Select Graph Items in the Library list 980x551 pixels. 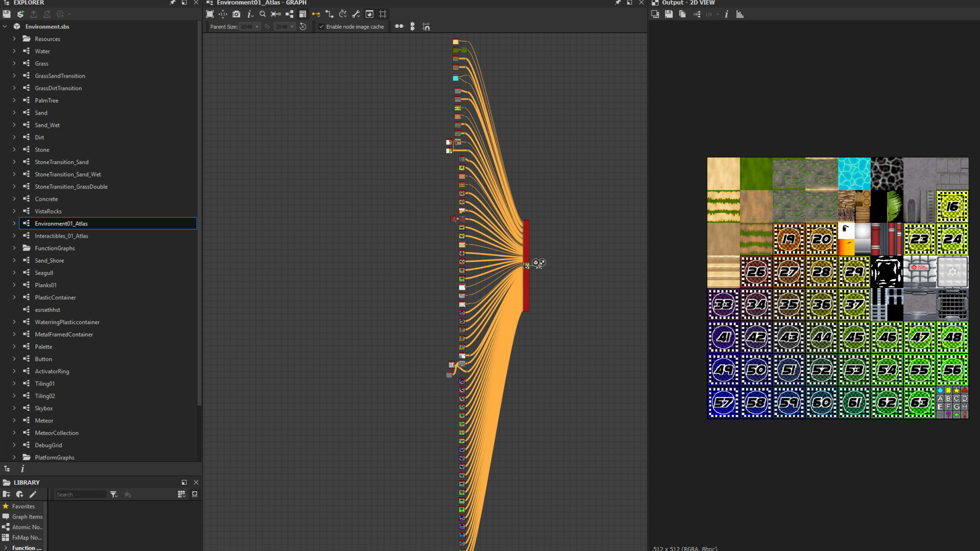pos(23,517)
